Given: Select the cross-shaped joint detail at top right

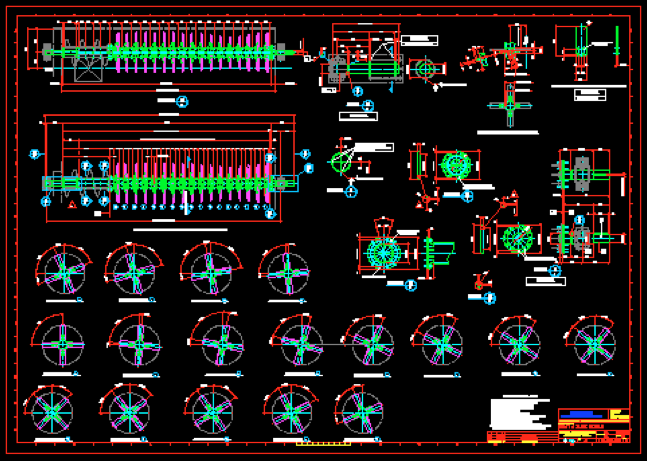Looking at the screenshot, I should [509, 104].
